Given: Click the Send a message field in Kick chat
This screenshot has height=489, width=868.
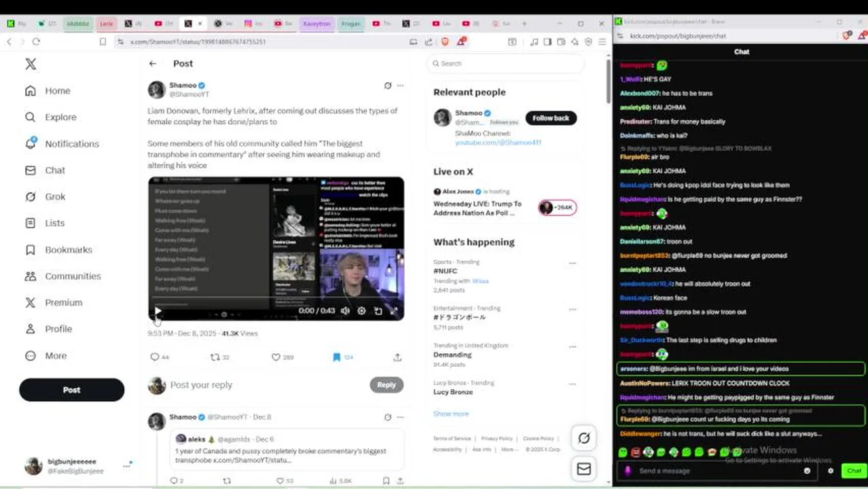Looking at the screenshot, I should [x=719, y=471].
